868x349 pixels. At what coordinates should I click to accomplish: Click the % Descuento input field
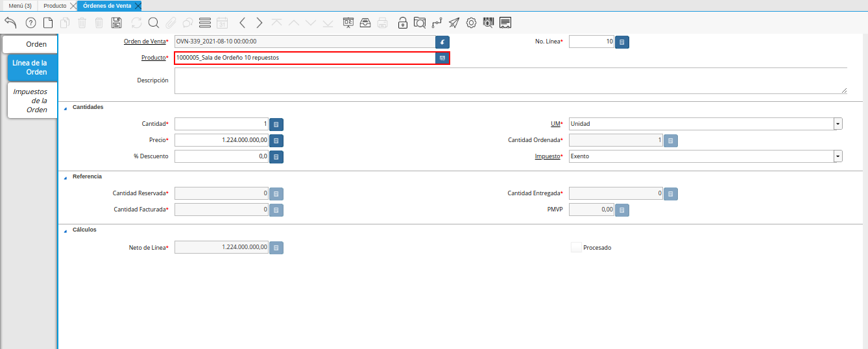click(221, 156)
